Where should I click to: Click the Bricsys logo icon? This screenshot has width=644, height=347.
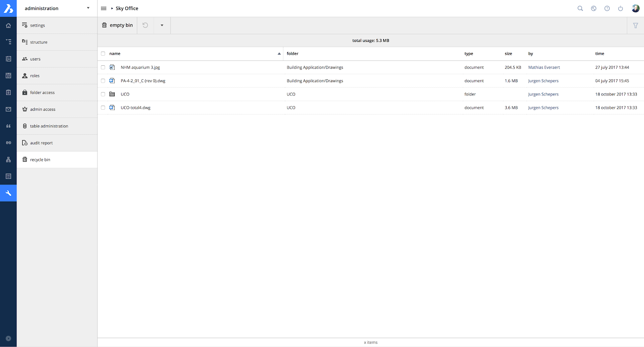(8, 8)
